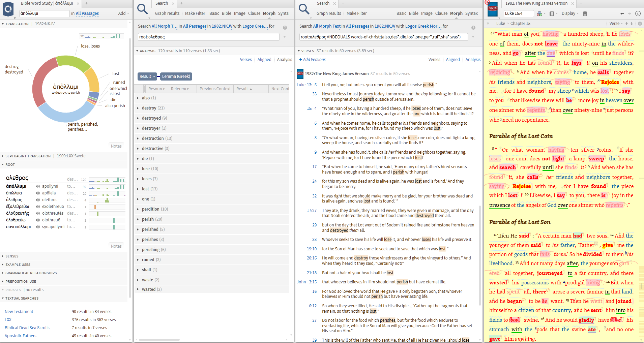Image resolution: width=644 pixels, height=343 pixels.
Task: Switch to the Analysis view in words-of-christ panel
Action: [x=473, y=60]
